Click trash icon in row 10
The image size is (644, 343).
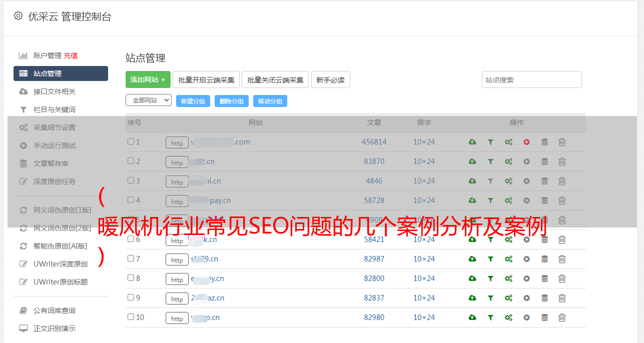(x=562, y=317)
